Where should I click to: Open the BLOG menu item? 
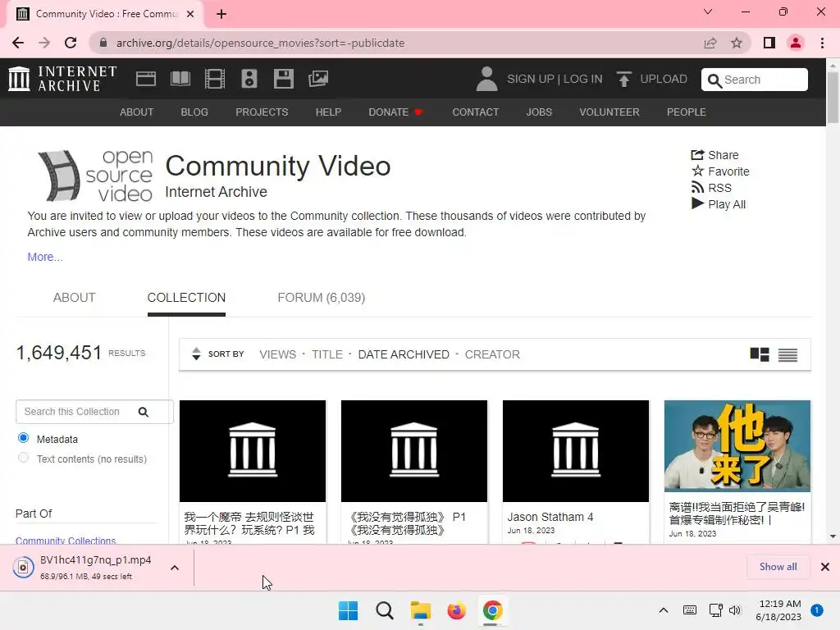194,112
